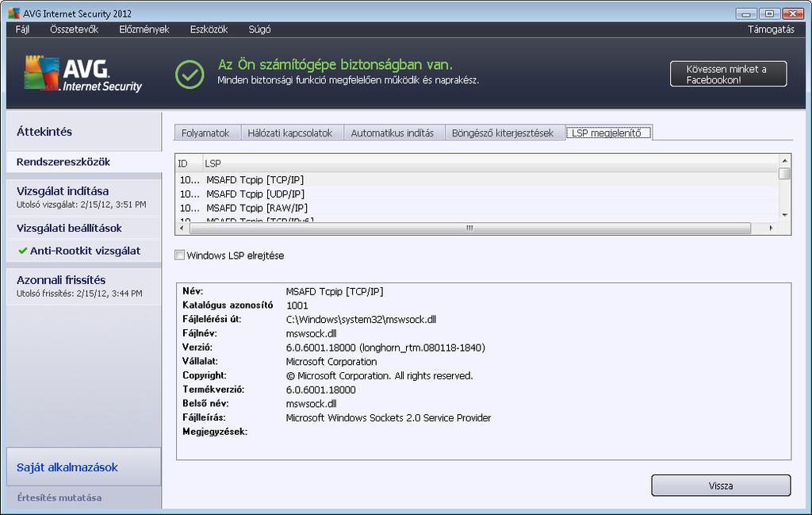Sort the list by the ID column header
Image resolution: width=812 pixels, height=515 pixels.
pyautogui.click(x=189, y=163)
